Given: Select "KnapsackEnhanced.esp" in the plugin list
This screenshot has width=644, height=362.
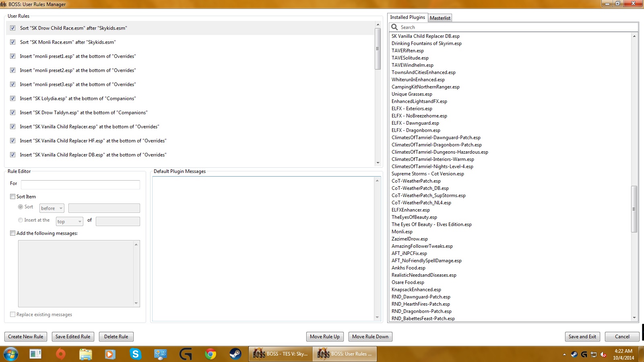Looking at the screenshot, I should 416,290.
